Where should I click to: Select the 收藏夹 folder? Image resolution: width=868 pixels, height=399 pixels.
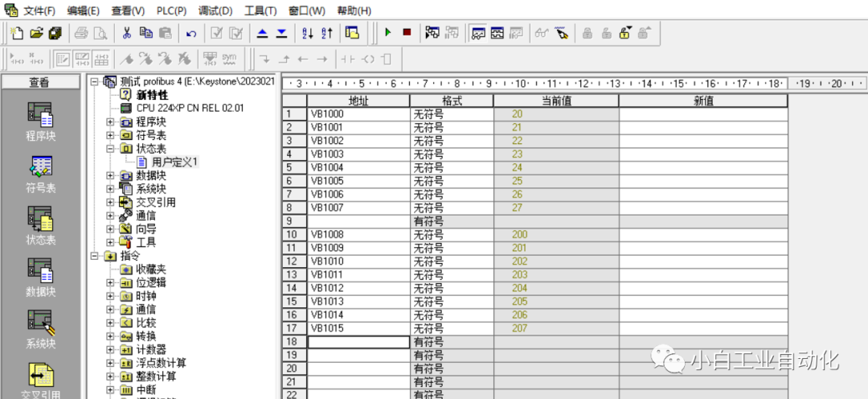tap(151, 269)
